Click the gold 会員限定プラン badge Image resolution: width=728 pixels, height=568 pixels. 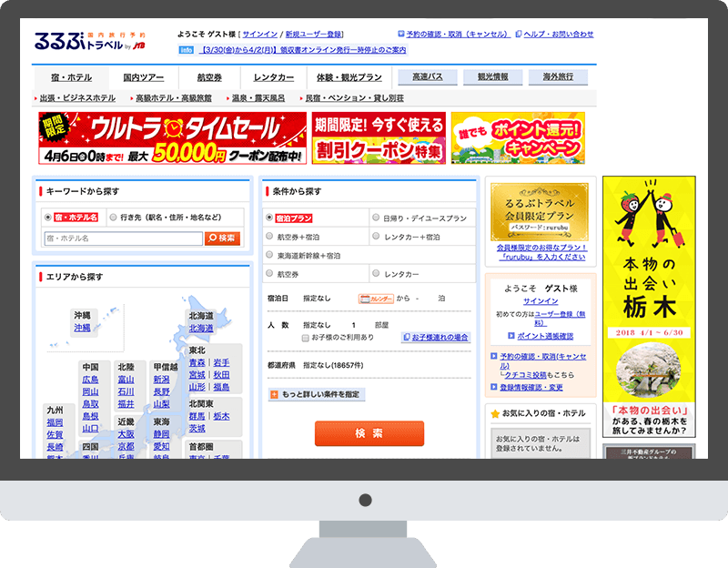pyautogui.click(x=541, y=211)
